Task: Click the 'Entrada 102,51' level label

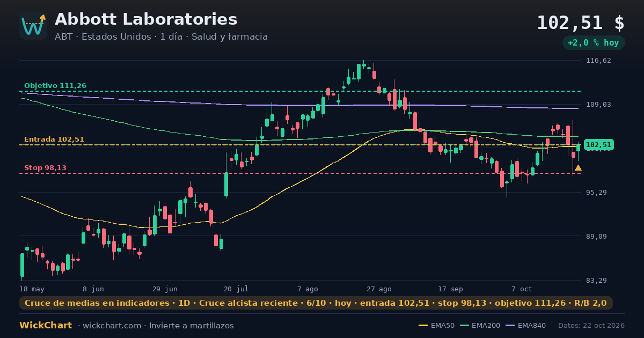Action: [54, 139]
